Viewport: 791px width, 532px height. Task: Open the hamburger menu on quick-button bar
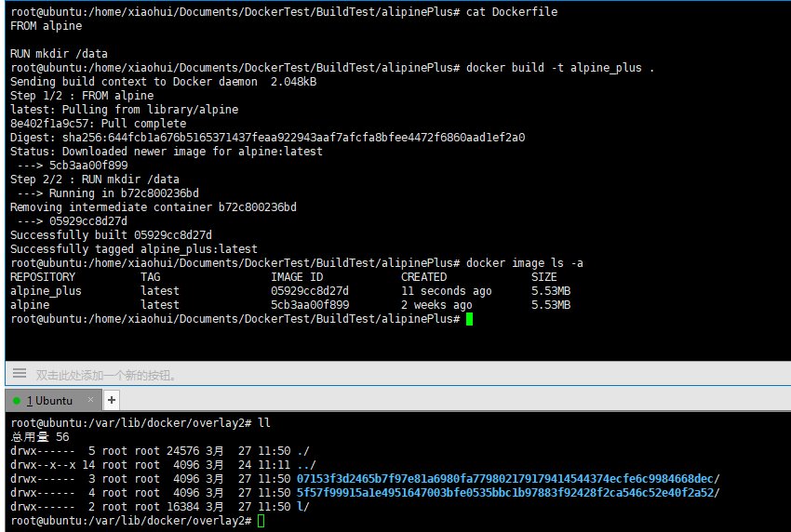[x=19, y=375]
